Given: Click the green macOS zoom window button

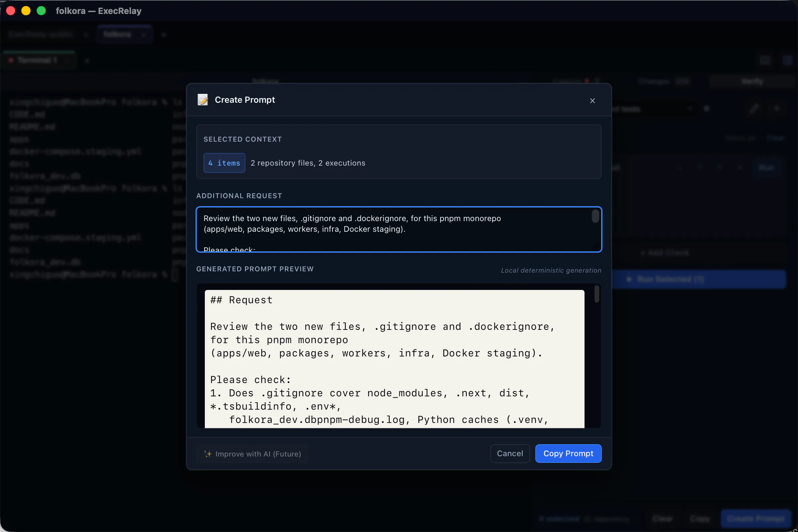Looking at the screenshot, I should [x=41, y=11].
